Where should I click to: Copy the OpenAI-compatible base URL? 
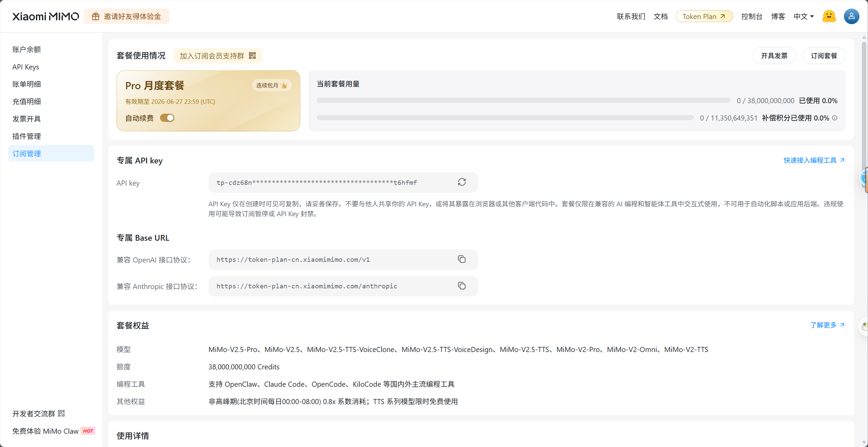point(462,259)
